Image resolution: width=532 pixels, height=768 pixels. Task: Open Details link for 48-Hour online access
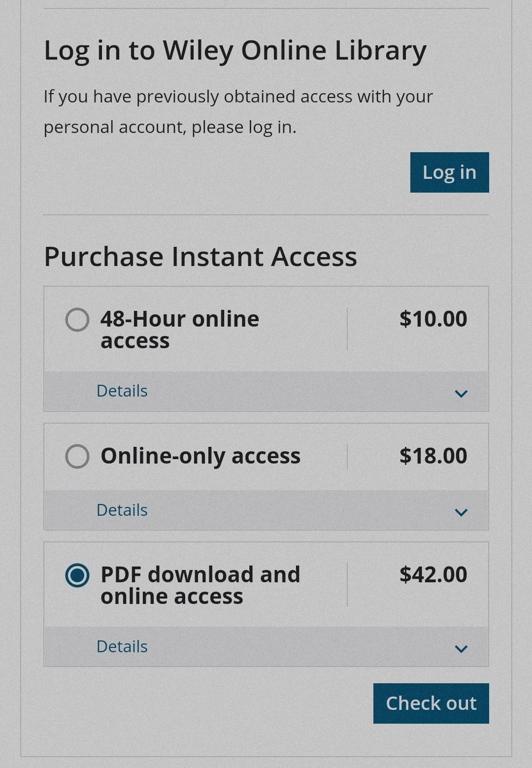(x=122, y=391)
